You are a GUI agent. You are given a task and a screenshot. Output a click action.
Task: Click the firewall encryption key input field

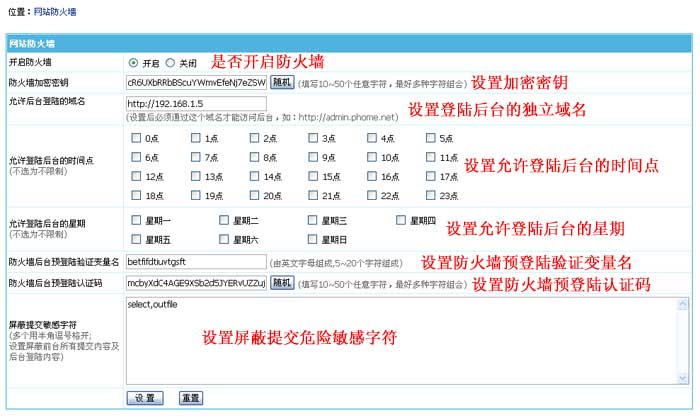click(x=196, y=82)
